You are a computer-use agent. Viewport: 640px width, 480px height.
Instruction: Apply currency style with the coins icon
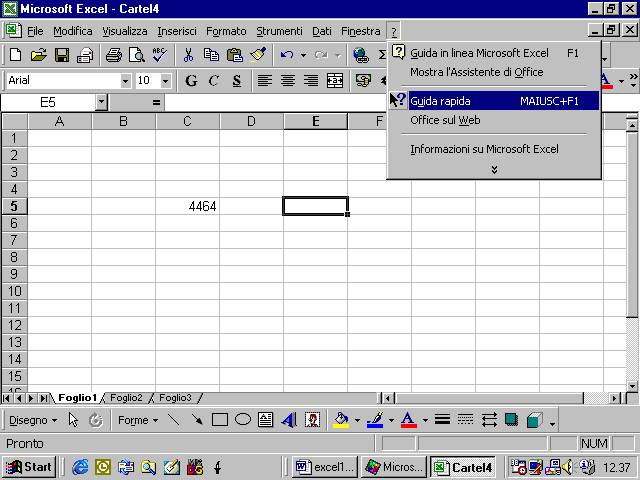(x=363, y=80)
